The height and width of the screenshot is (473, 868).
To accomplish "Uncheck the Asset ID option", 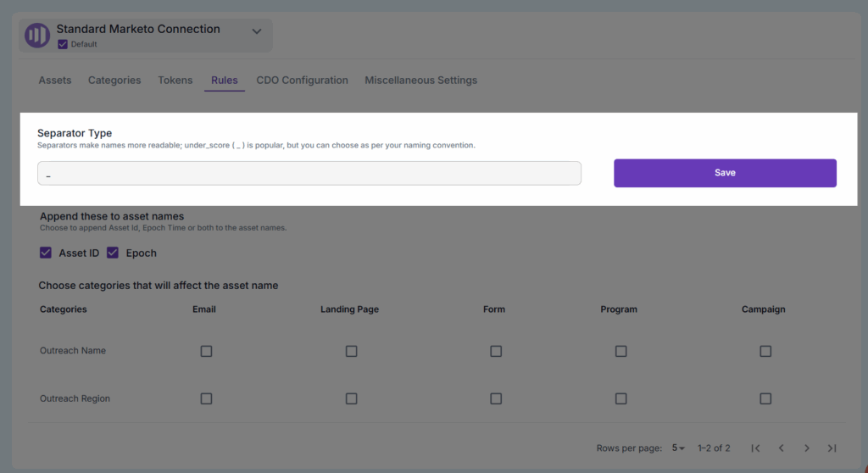I will click(46, 253).
